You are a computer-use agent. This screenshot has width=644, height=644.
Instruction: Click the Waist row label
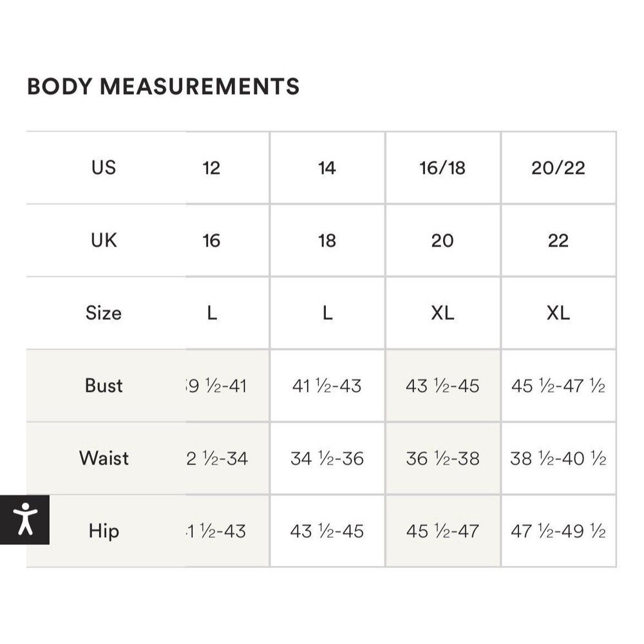104,459
